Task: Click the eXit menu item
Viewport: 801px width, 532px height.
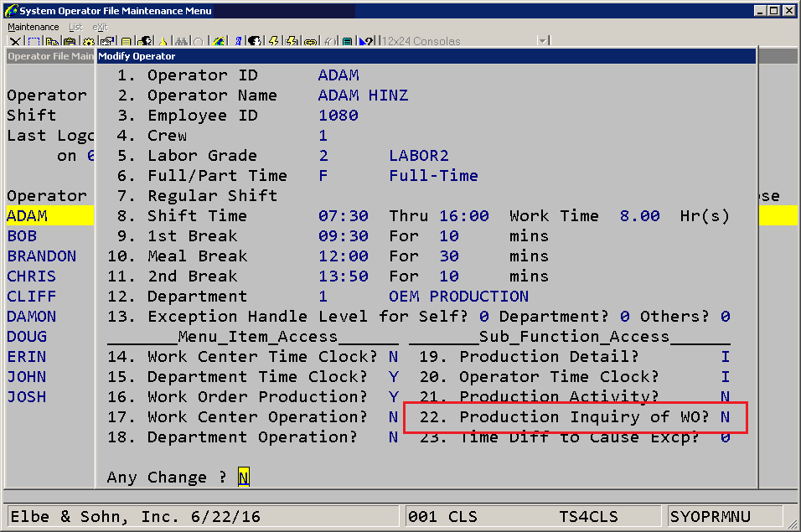Action: (101, 27)
